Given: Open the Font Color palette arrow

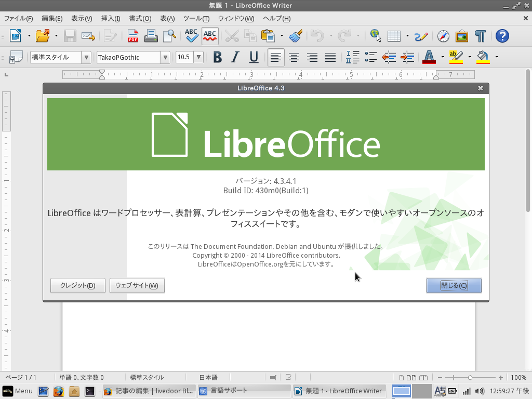Looking at the screenshot, I should [443, 57].
